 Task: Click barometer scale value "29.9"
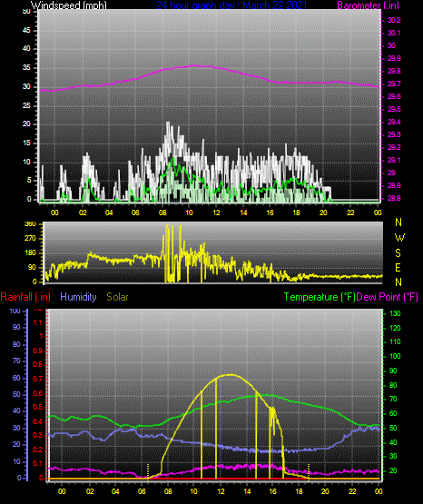[394, 58]
